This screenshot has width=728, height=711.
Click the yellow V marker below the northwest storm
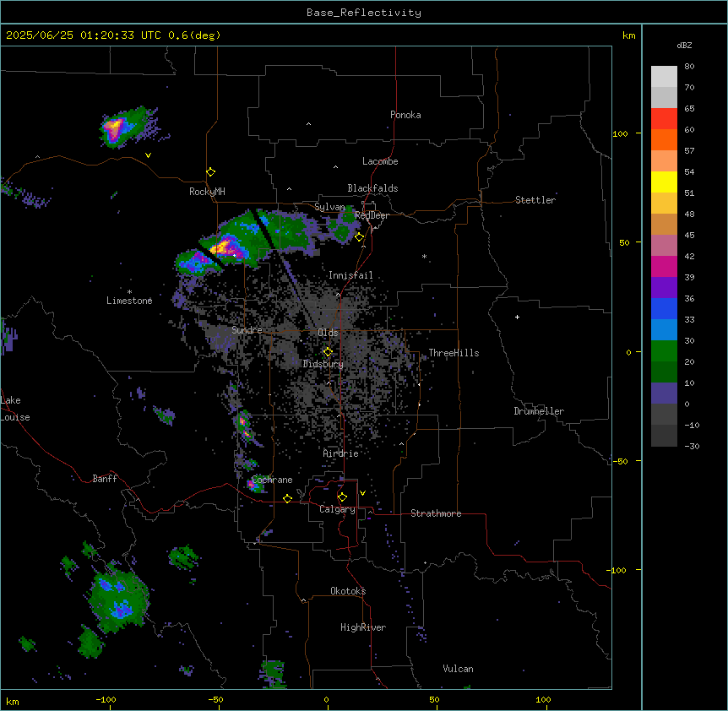148,155
